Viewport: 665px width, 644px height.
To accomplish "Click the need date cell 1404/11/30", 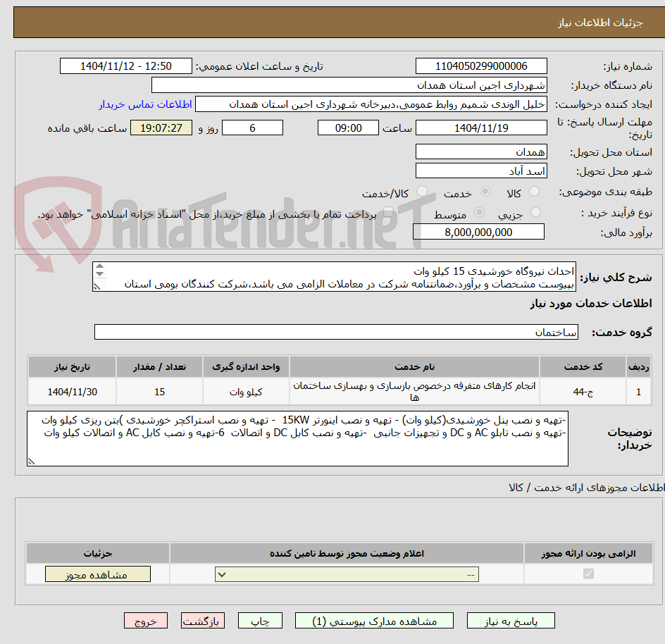I will pyautogui.click(x=72, y=392).
